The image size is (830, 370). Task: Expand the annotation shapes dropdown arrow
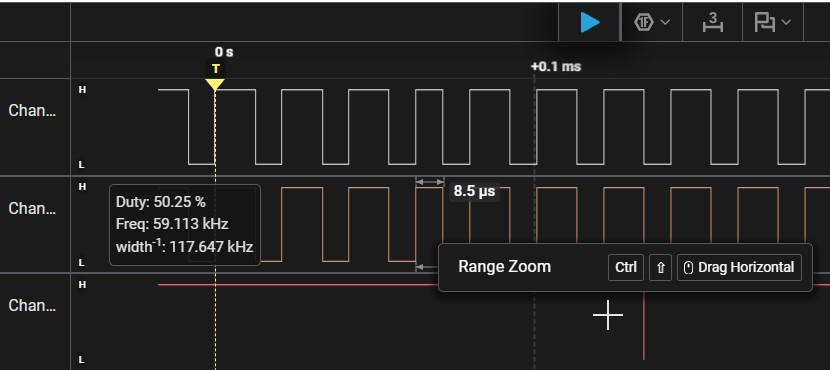pyautogui.click(x=786, y=22)
